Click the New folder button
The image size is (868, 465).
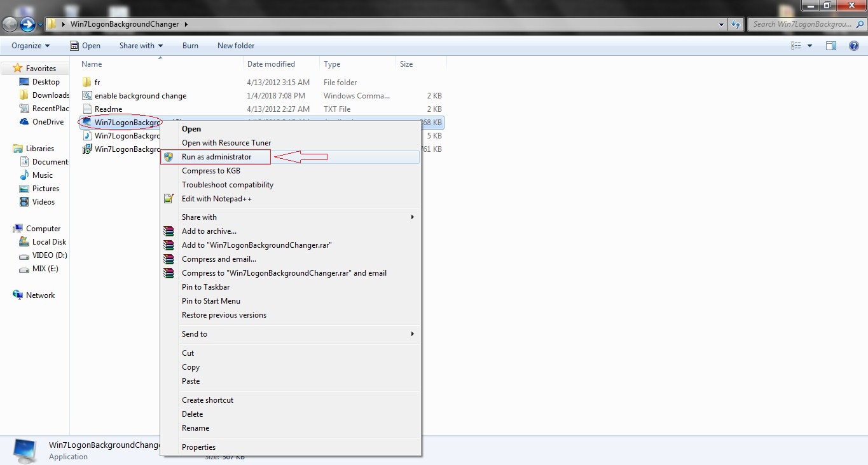point(236,46)
